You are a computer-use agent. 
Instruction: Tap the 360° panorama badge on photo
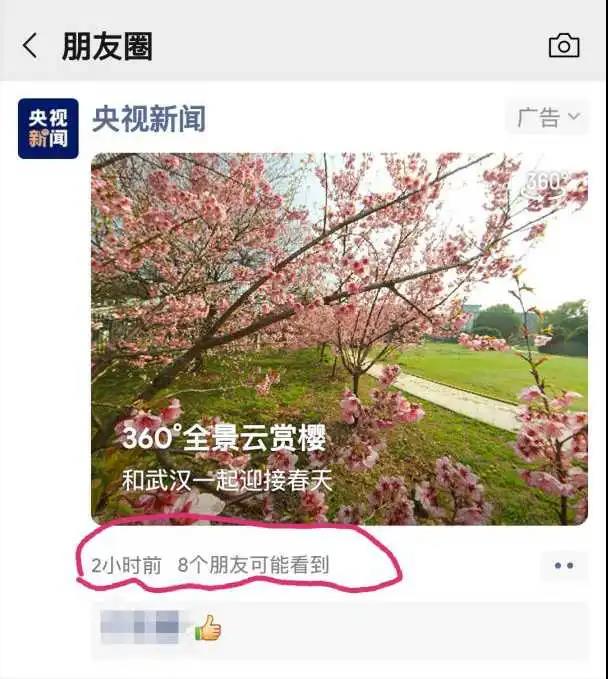click(x=547, y=184)
